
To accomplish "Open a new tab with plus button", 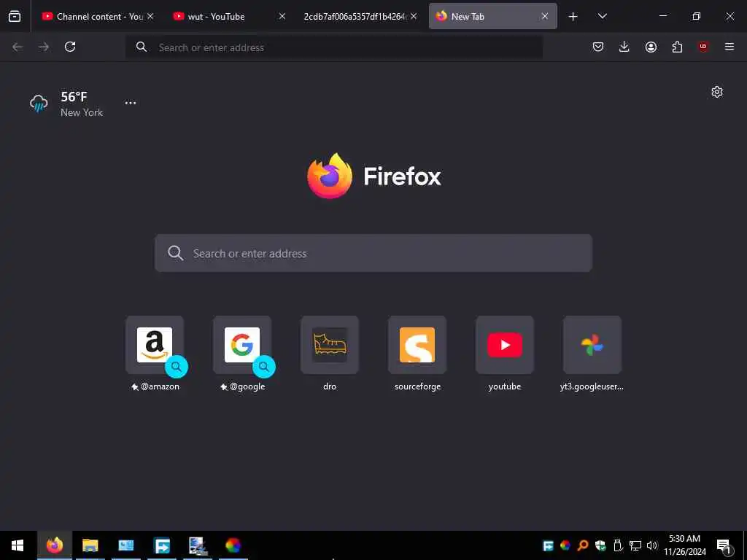I will (x=573, y=17).
